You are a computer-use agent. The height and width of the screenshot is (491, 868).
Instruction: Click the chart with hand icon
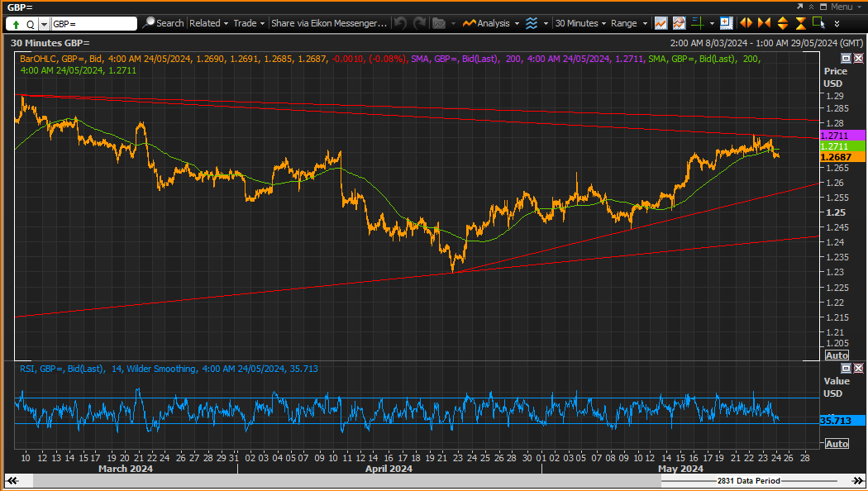[680, 23]
